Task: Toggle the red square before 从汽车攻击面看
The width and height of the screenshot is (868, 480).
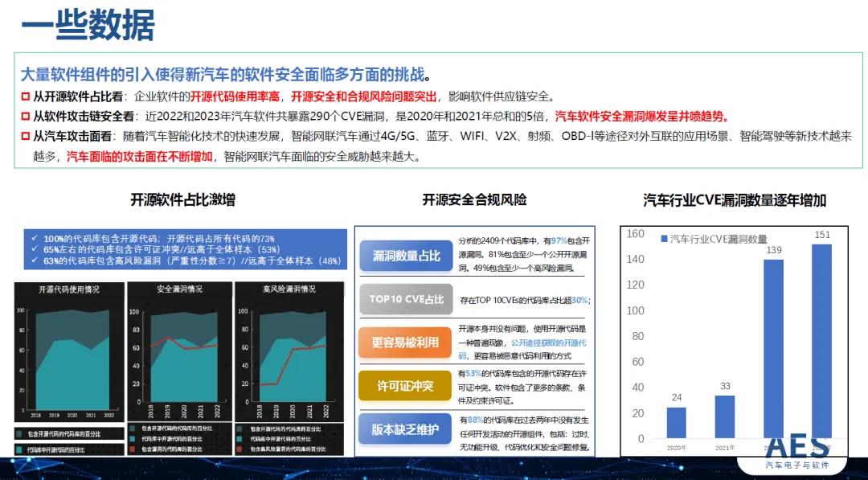Action: click(26, 137)
